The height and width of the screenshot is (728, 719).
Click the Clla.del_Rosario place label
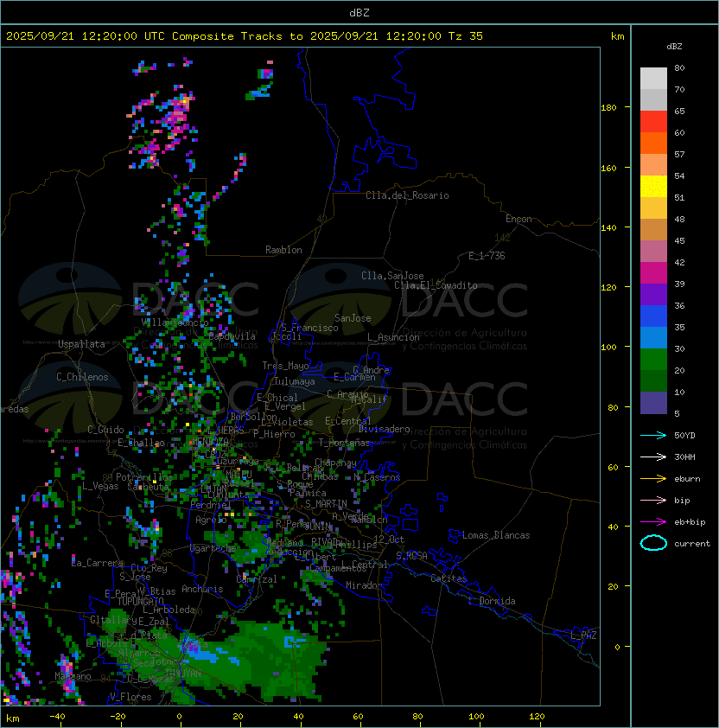pos(407,195)
